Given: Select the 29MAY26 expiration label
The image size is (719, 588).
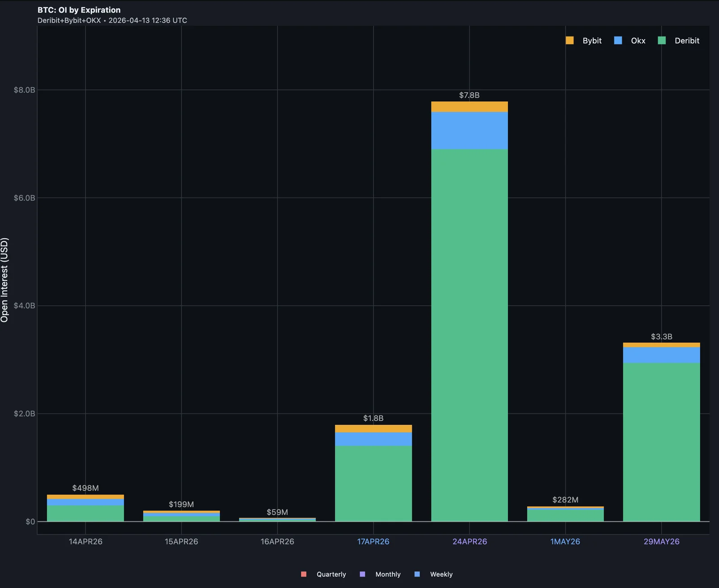Looking at the screenshot, I should pyautogui.click(x=661, y=542).
